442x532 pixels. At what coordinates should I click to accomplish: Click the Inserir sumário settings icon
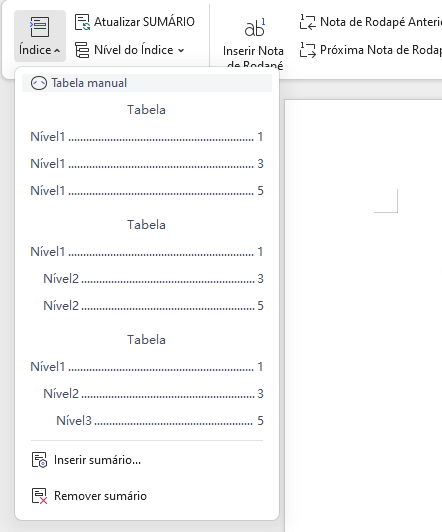[x=39, y=460]
